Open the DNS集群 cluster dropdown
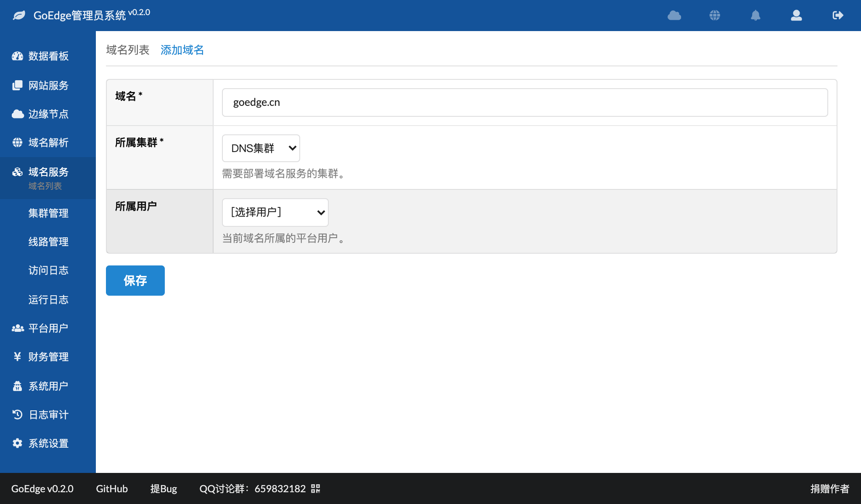The image size is (861, 504). (261, 148)
